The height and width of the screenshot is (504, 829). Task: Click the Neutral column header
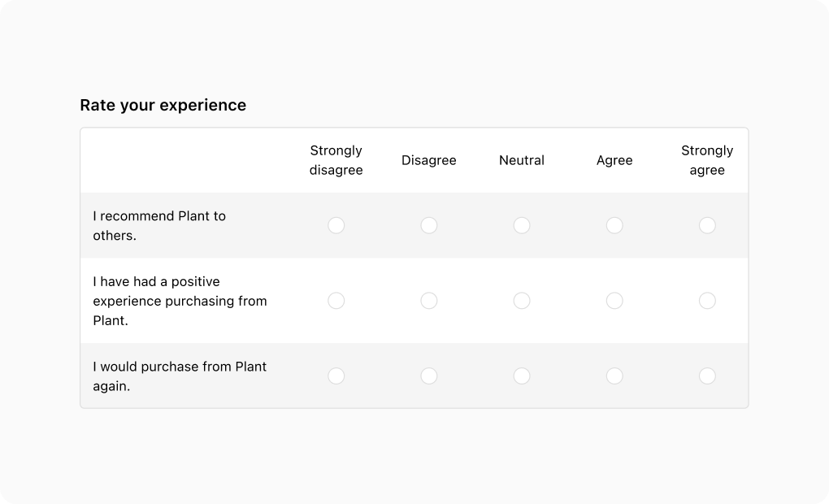coord(521,160)
